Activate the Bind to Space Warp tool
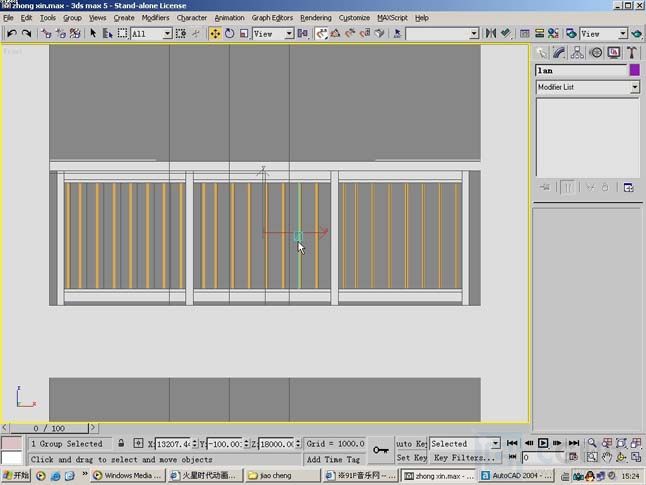 (75, 33)
